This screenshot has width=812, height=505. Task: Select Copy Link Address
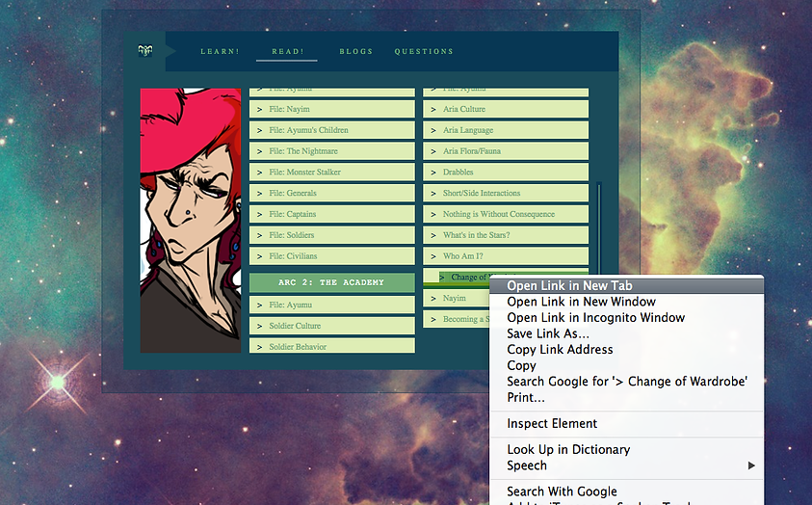(x=627, y=350)
